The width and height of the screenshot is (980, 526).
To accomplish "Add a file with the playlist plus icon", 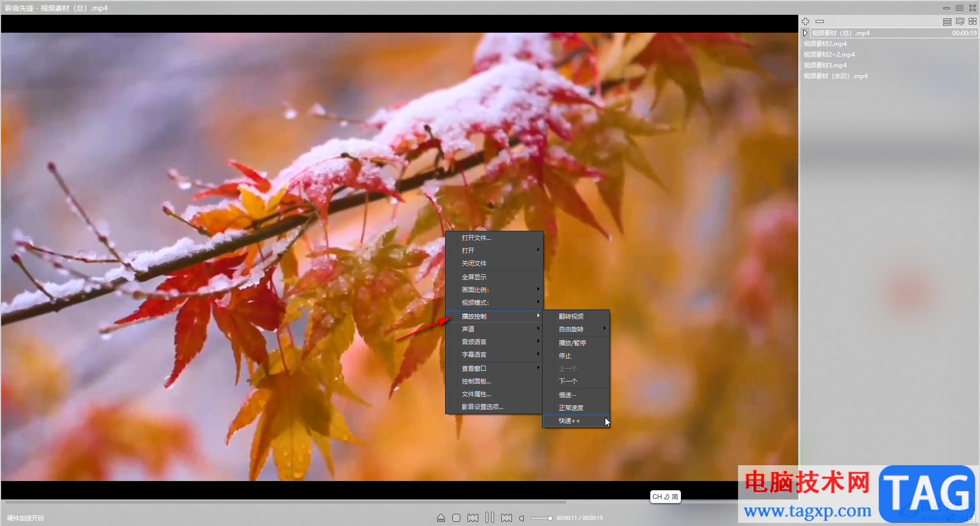I will (805, 21).
